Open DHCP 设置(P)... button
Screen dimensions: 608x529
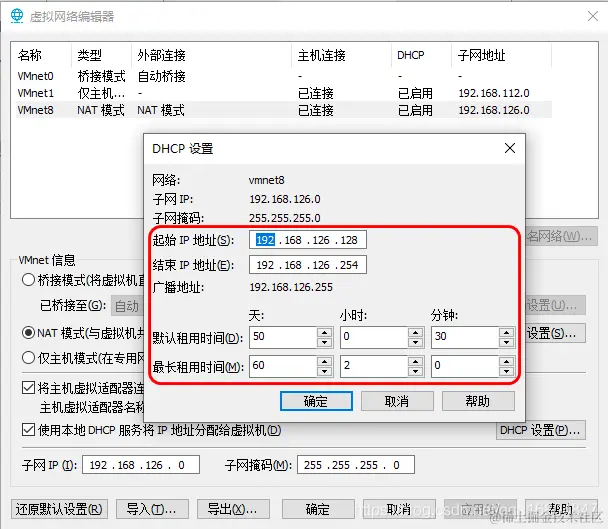click(x=541, y=430)
